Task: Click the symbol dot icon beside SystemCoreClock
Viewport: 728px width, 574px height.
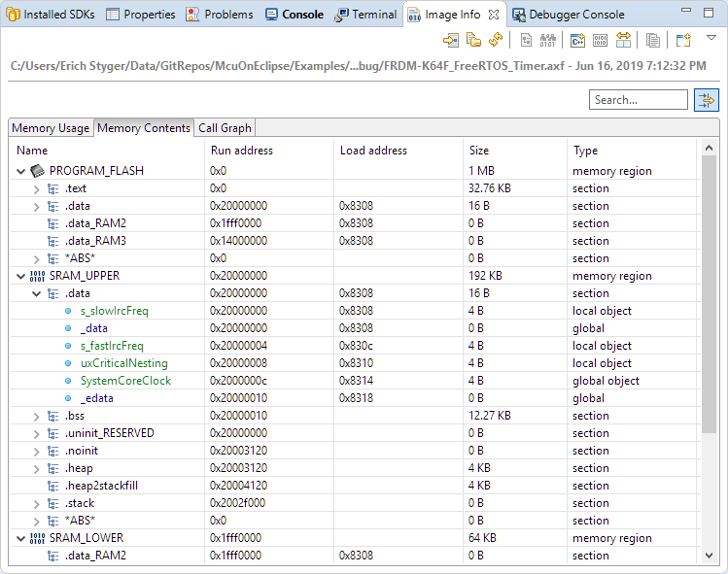Action: 68,381
